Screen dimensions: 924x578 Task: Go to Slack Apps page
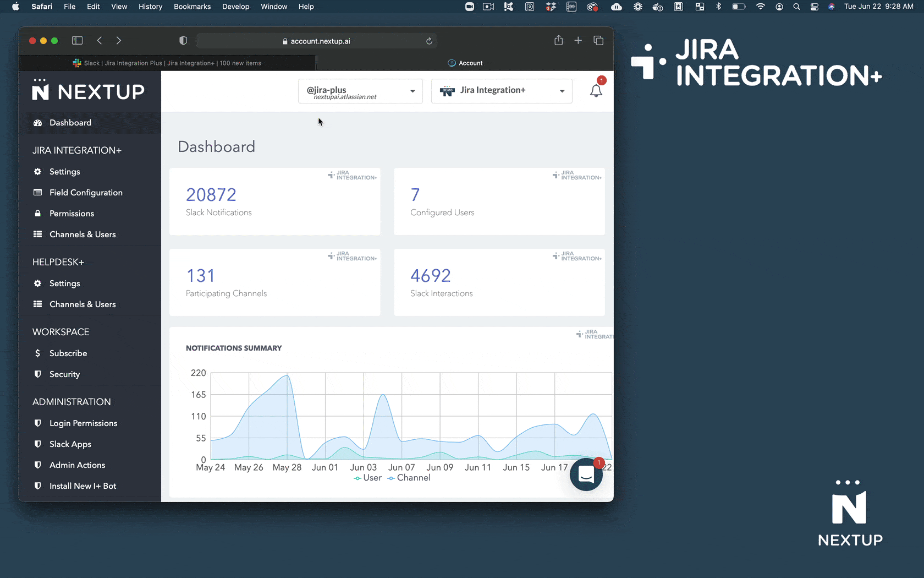[70, 444]
